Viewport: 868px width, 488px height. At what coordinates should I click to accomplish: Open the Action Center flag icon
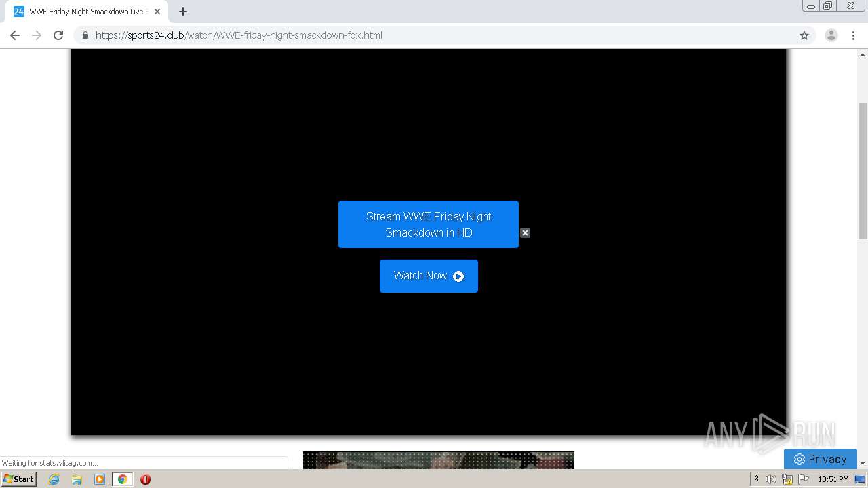(x=804, y=479)
